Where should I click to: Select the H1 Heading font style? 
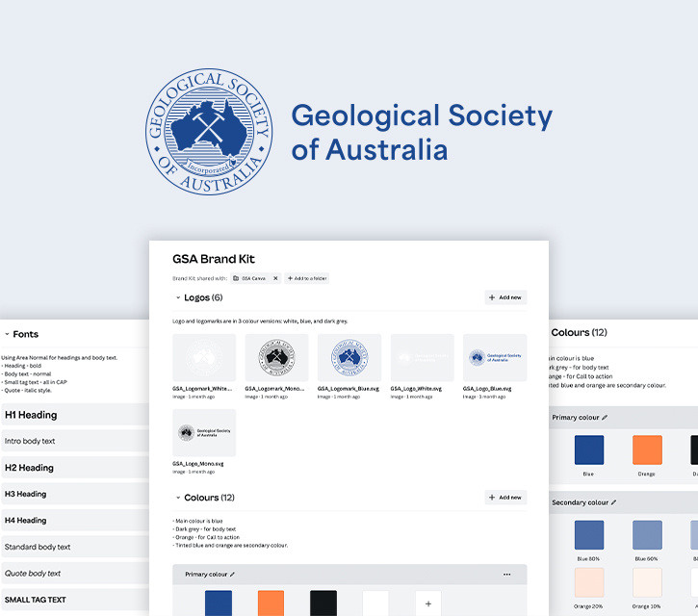pos(75,415)
